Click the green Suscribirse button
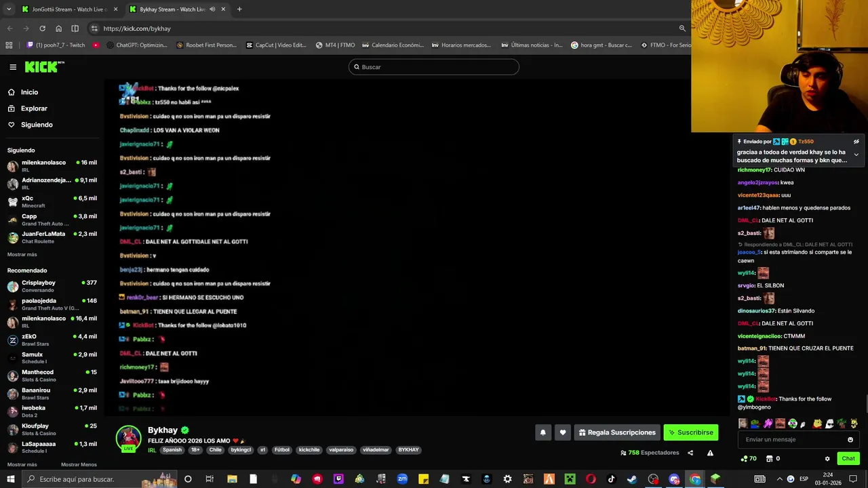 (x=690, y=432)
